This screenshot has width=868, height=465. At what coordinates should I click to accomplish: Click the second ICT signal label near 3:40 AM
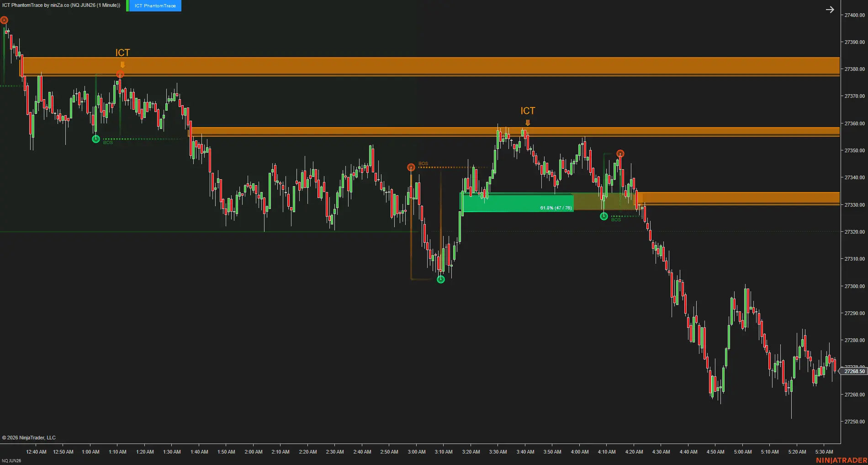(528, 111)
